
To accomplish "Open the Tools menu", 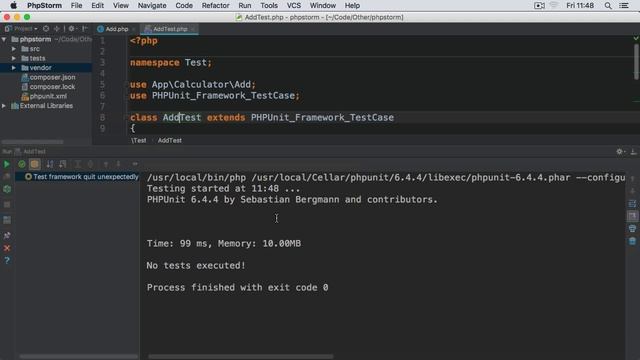I will tap(269, 6).
